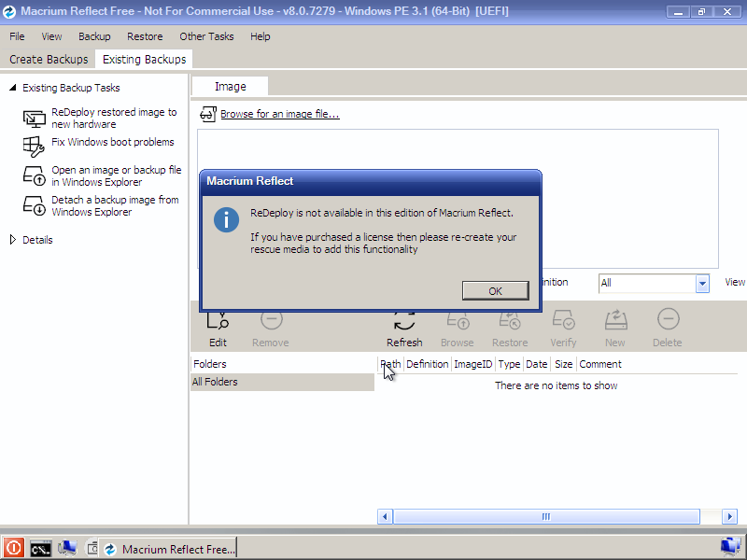
Task: Sort by the Definition column header
Action: pyautogui.click(x=427, y=364)
